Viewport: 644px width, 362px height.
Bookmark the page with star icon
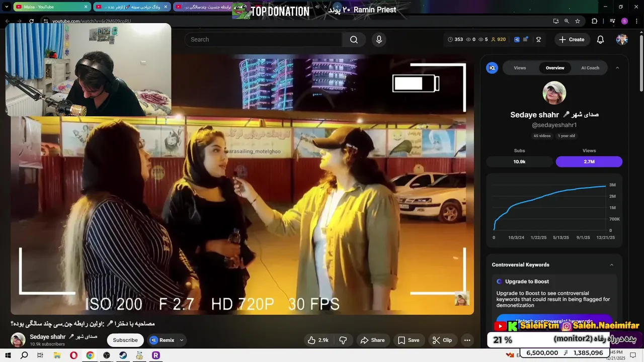578,21
